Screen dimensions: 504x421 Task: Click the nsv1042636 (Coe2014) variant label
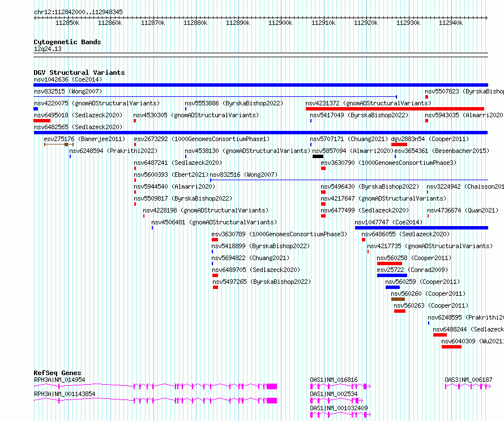[68, 79]
